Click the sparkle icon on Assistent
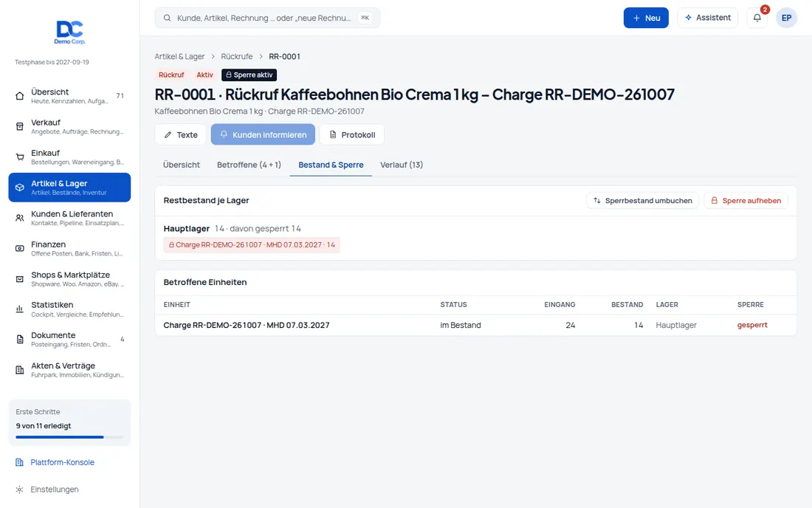The width and height of the screenshot is (812, 508). coord(688,18)
